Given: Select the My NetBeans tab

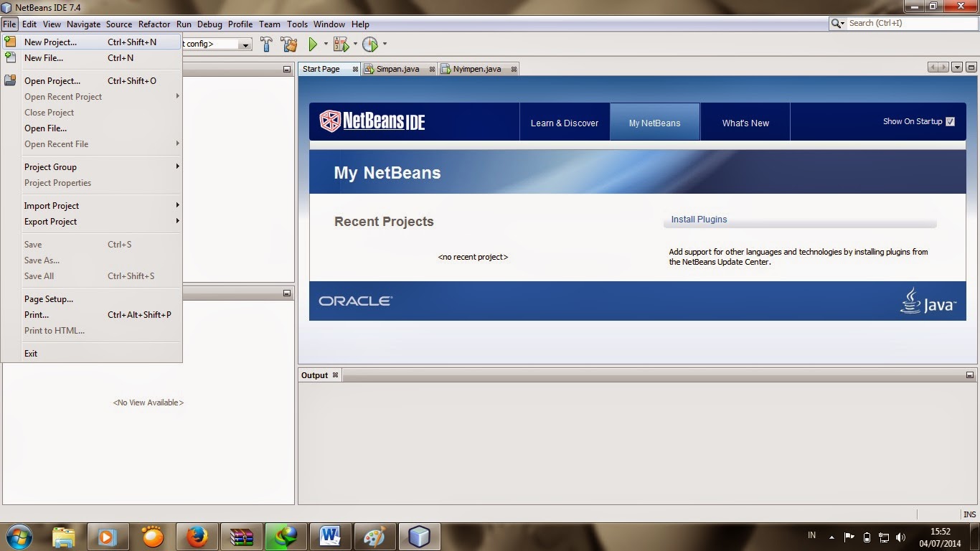Looking at the screenshot, I should pos(654,123).
